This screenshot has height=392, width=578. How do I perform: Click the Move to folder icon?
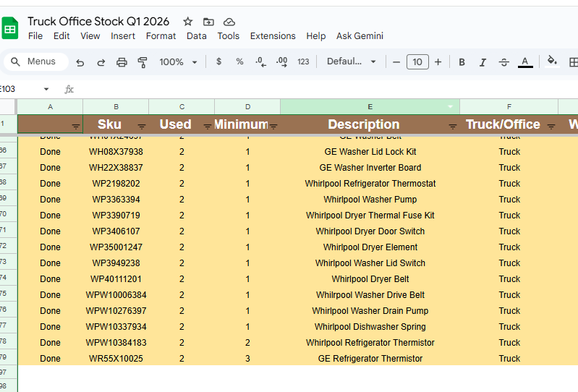(x=208, y=22)
